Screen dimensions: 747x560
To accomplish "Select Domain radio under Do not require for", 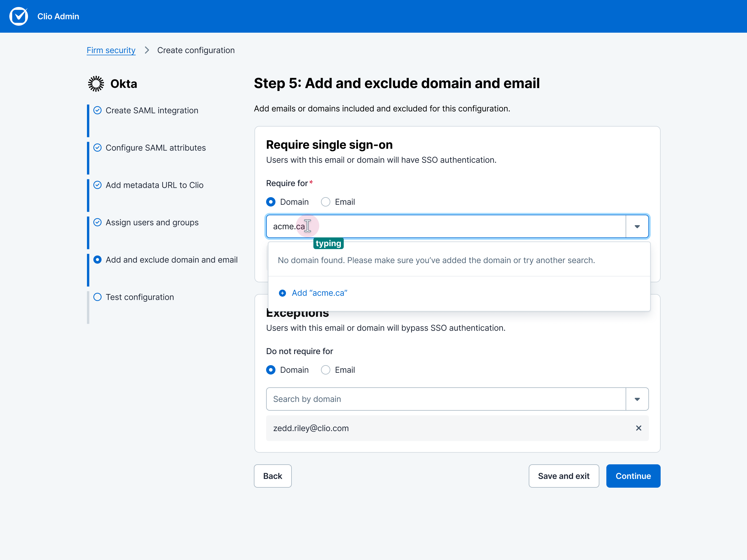I will coord(270,370).
